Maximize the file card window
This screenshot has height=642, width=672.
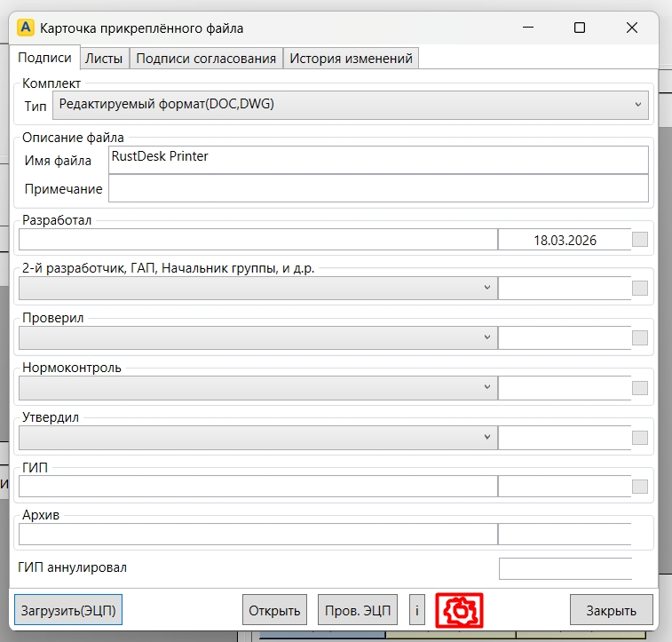coord(580,28)
